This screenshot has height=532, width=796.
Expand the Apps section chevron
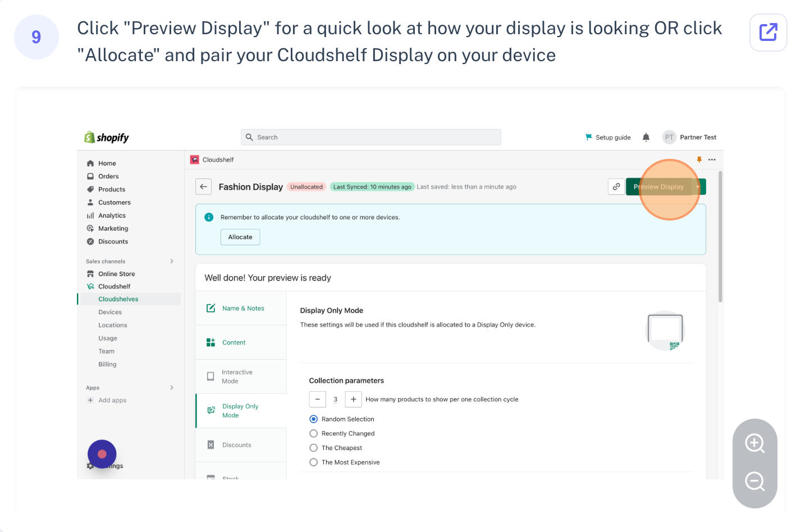point(172,388)
